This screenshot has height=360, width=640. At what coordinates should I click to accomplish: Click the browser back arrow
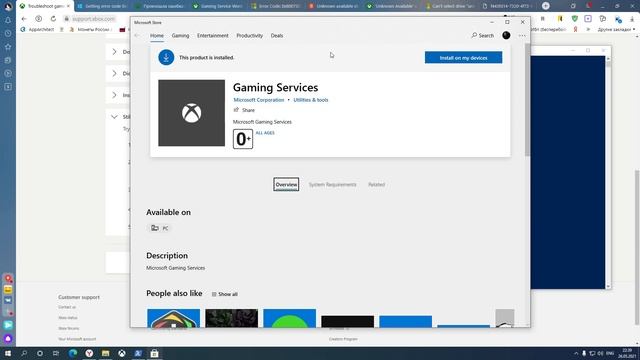pyautogui.click(x=24, y=19)
